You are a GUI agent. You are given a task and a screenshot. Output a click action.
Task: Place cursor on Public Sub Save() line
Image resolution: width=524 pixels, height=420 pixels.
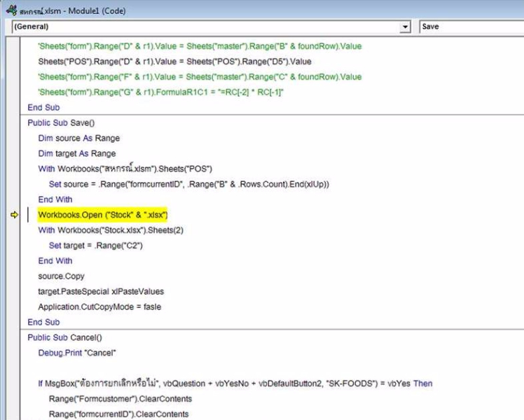[x=61, y=123]
